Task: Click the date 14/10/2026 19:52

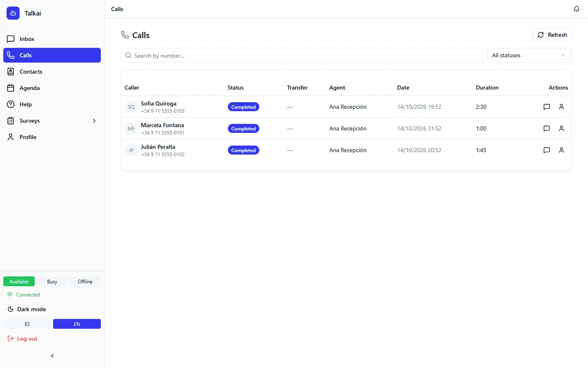Action: click(419, 107)
